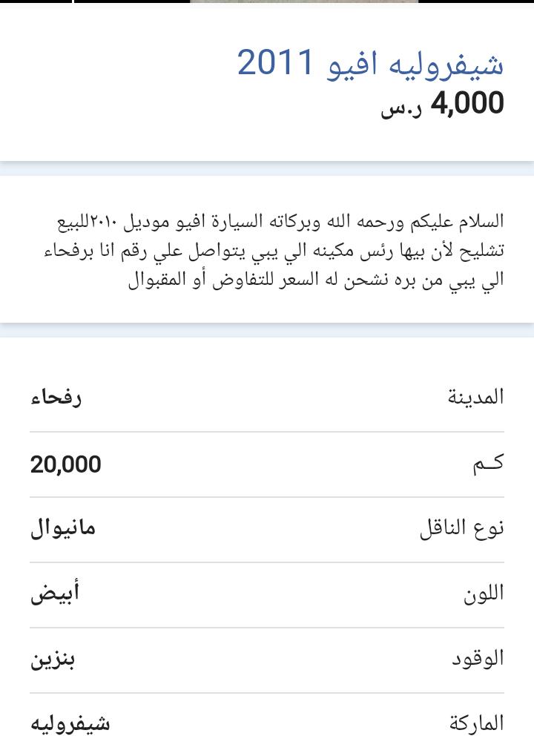Tap the الوقود fuel label

pyautogui.click(x=478, y=659)
